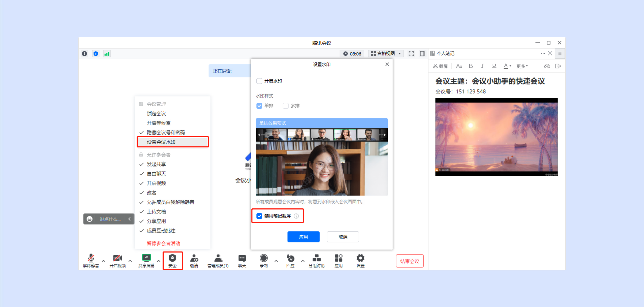Upload notes to cloud icon
Image resolution: width=644 pixels, height=307 pixels.
[547, 66]
